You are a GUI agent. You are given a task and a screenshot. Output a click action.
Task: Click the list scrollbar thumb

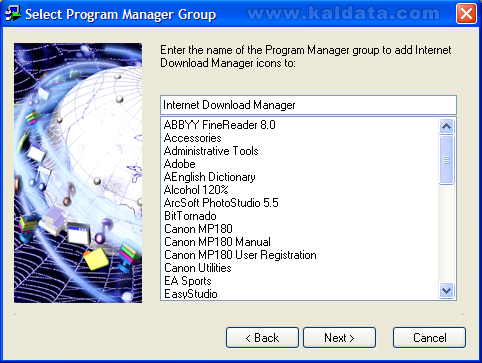click(447, 160)
